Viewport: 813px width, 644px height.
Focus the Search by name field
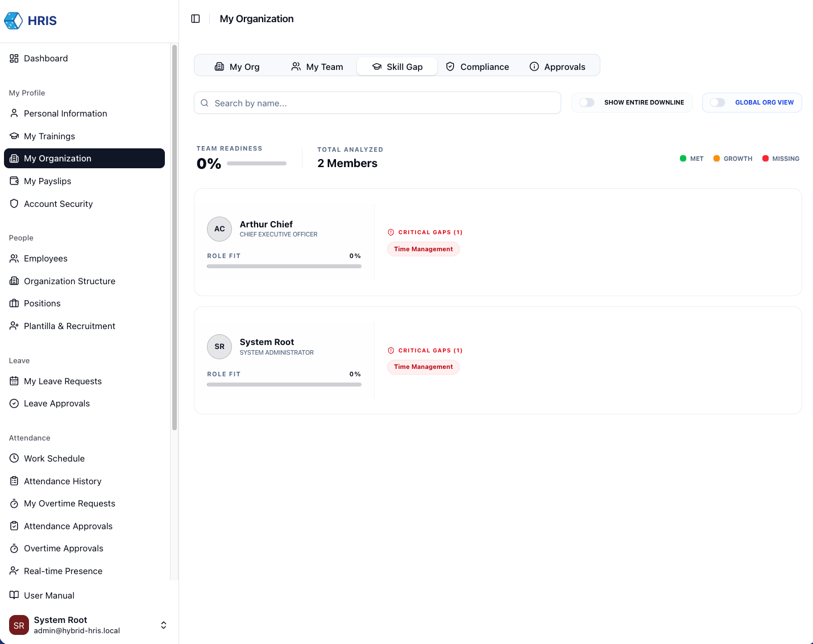[378, 103]
